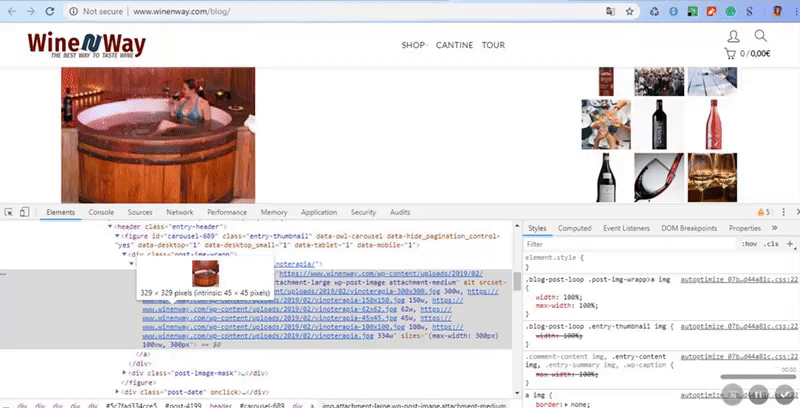Open autoptimize CSS link beside .entry-thumbnail img rule
The height and width of the screenshot is (408, 800).
(739, 326)
